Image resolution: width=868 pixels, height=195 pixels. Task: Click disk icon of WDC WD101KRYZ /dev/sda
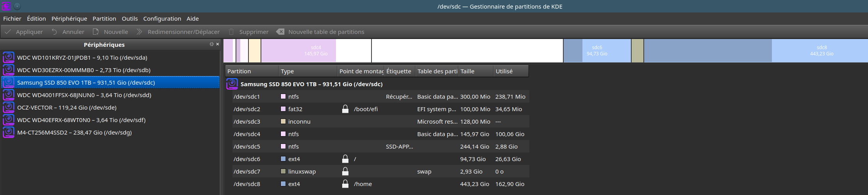9,57
